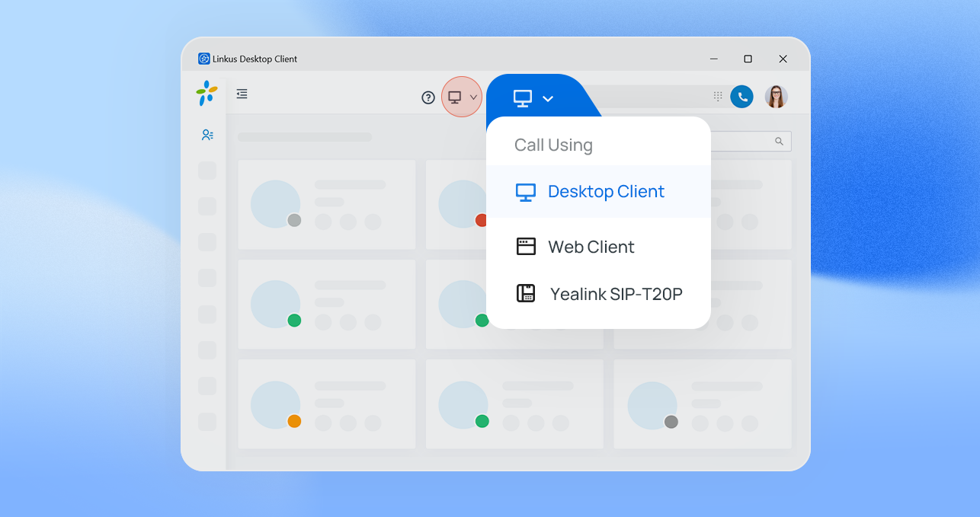Maximize the Linkus Desktop Client window
The height and width of the screenshot is (517, 980).
pos(748,59)
